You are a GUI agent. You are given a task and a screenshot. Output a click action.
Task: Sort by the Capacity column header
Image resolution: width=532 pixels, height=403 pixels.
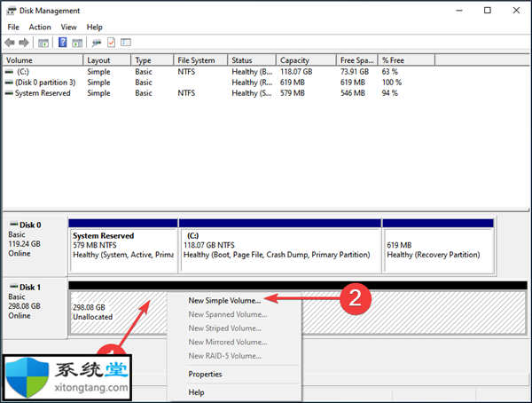pos(306,60)
